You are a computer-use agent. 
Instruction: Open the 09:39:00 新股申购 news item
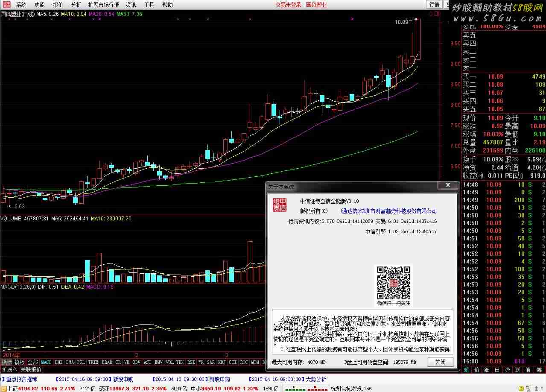(x=94, y=379)
